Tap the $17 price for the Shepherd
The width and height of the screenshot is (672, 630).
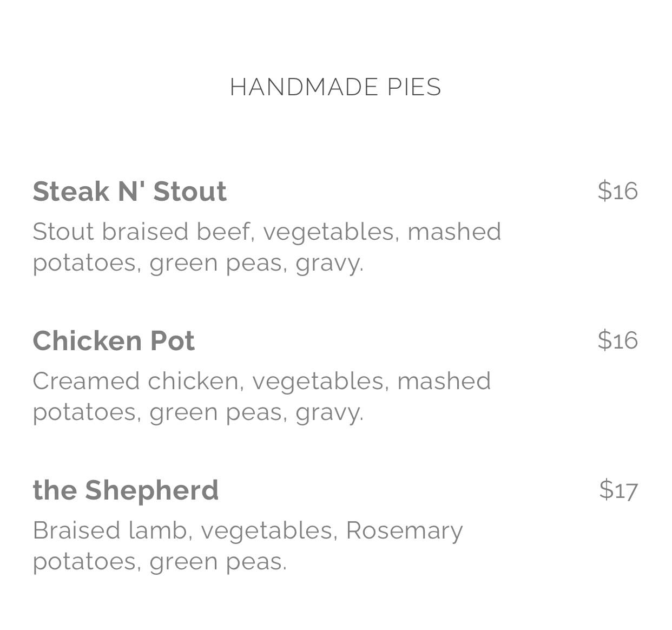(618, 490)
